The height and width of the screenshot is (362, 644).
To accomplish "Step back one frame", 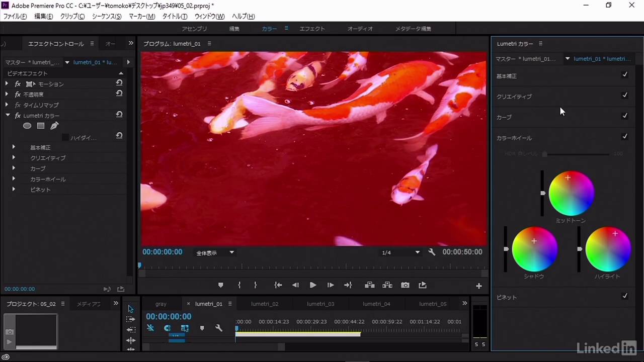I will pyautogui.click(x=295, y=285).
